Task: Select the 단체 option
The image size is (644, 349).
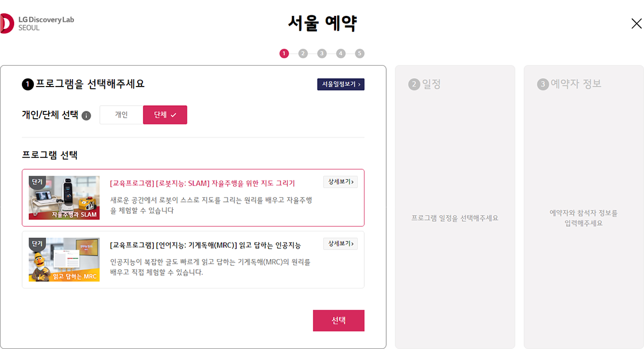Action: tap(165, 115)
